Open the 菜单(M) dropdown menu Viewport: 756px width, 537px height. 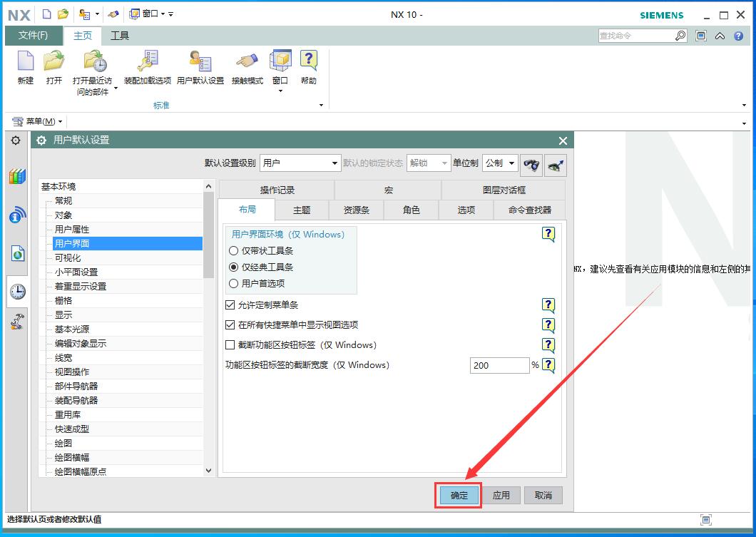tap(39, 122)
